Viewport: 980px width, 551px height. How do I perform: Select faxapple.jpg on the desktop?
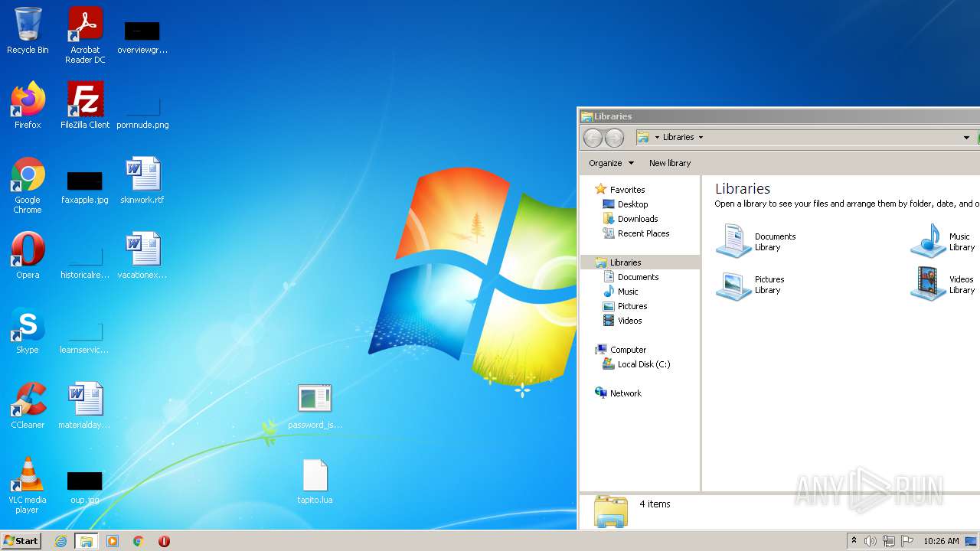click(x=85, y=187)
